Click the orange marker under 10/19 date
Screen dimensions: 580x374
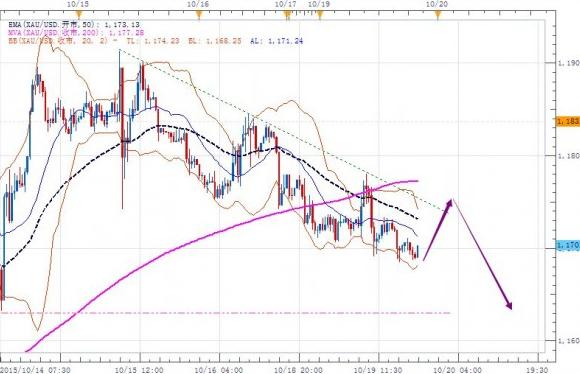pyautogui.click(x=320, y=15)
